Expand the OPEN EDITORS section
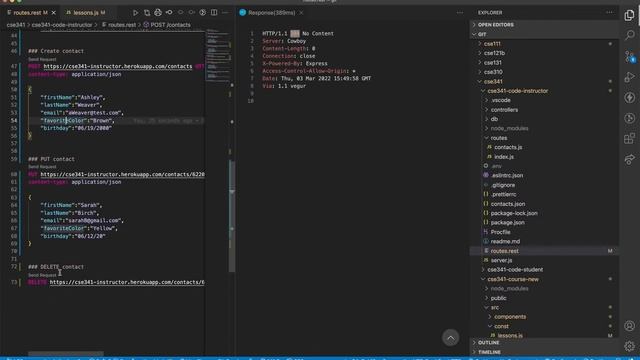640x360 pixels. (544, 25)
